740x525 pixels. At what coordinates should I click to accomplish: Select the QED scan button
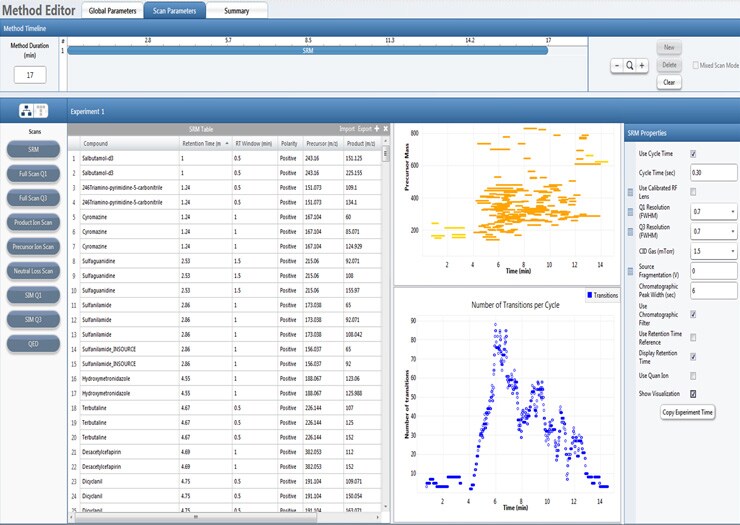pos(33,344)
